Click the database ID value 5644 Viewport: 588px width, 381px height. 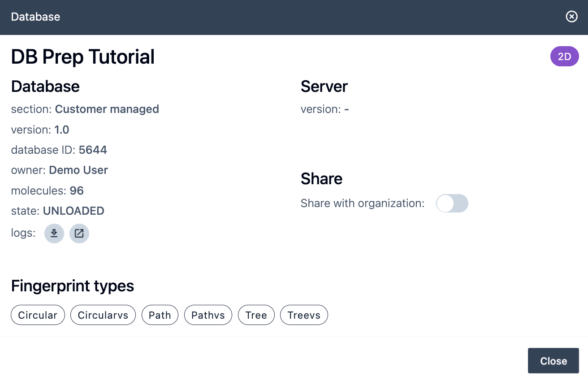pyautogui.click(x=93, y=150)
